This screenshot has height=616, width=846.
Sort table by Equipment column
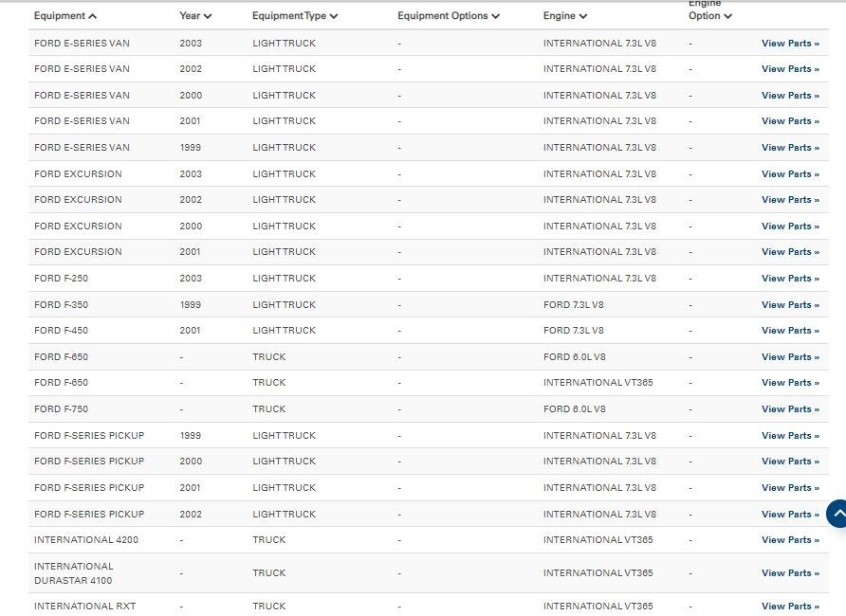(x=65, y=16)
